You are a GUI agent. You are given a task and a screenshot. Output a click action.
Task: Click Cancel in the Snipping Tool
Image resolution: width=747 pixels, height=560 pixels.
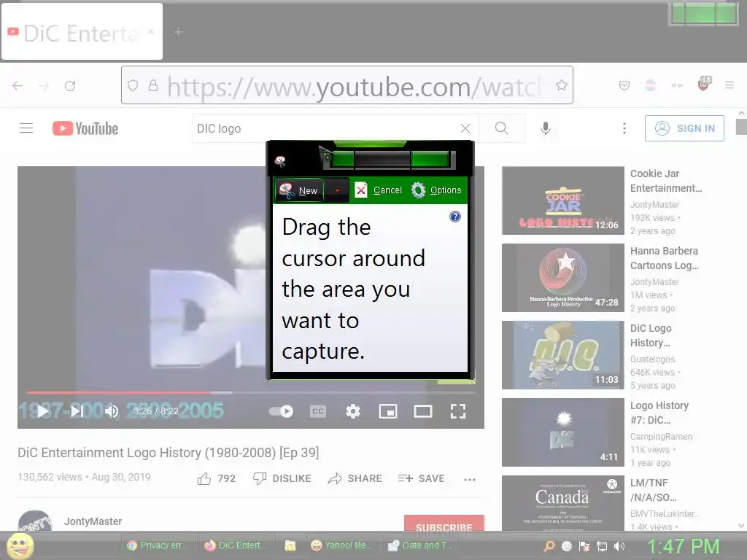[379, 190]
